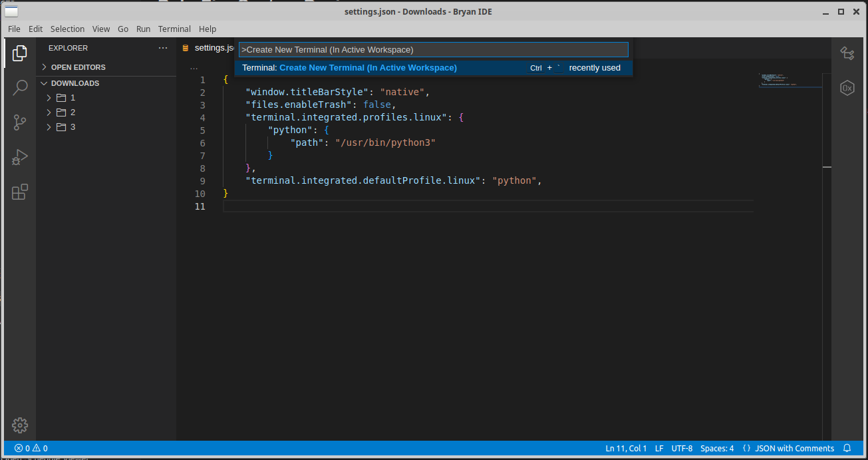This screenshot has height=460, width=868.
Task: Click the hex editor 0x extension icon
Action: click(x=847, y=87)
